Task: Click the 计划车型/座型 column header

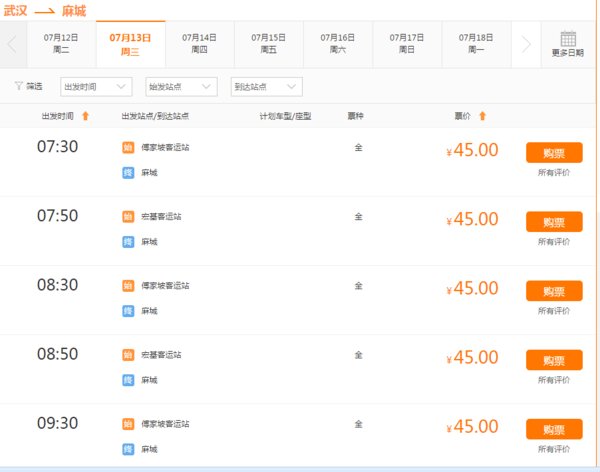Action: point(285,116)
